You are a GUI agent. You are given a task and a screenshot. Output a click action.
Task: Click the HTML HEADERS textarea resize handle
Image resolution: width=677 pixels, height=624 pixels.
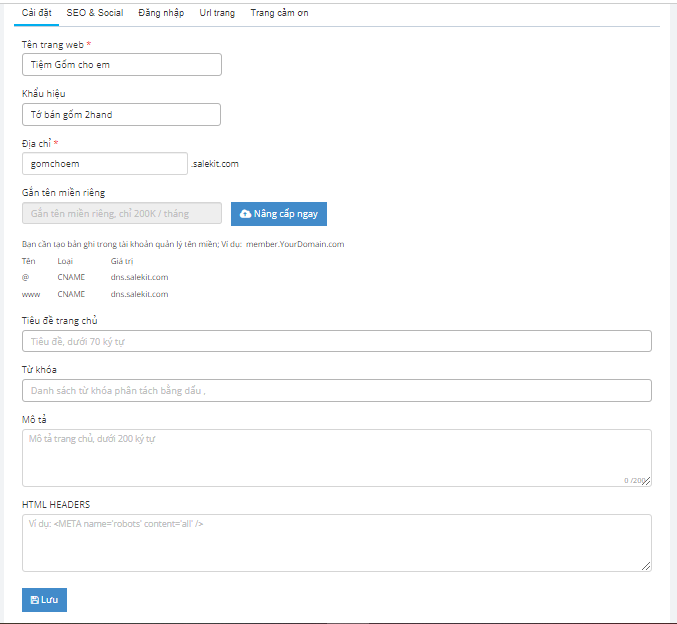pos(647,567)
